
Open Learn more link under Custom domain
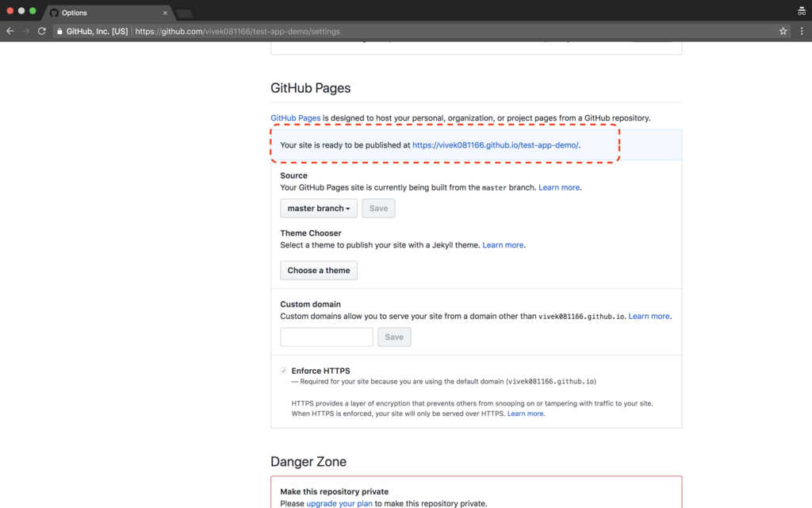[649, 316]
